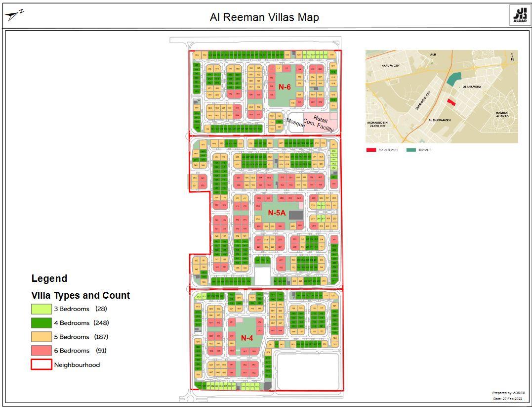532x407 pixels.
Task: Click the teal Reeman 1 area on inset map
Action: tap(453, 78)
